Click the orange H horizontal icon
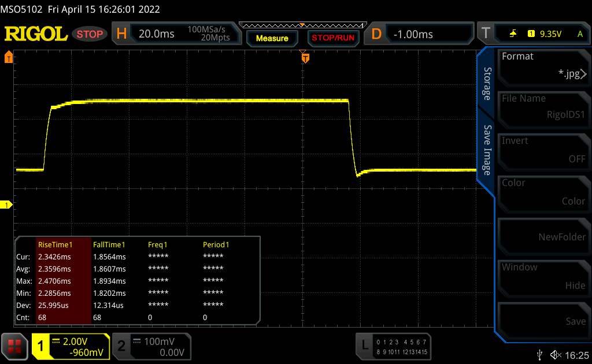Image resolution: width=592 pixels, height=364 pixels. [x=121, y=34]
